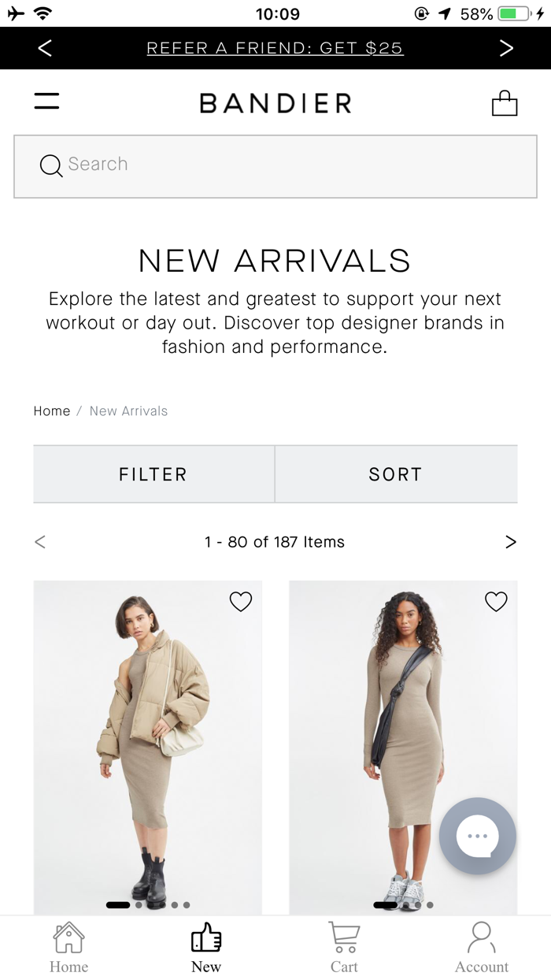Show previous promo banner message
The height and width of the screenshot is (980, 551).
[45, 48]
